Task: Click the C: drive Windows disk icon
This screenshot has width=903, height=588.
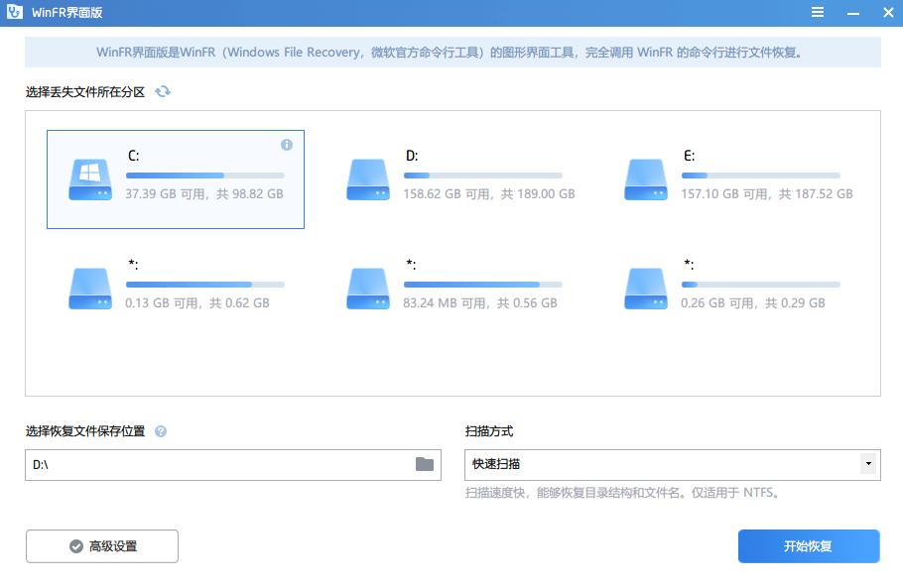Action: pyautogui.click(x=90, y=179)
